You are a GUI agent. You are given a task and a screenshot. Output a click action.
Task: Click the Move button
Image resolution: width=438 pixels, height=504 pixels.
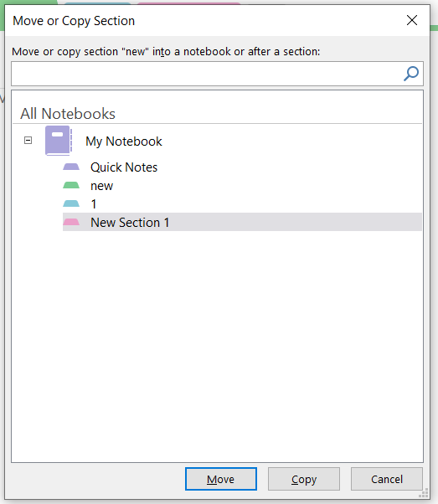pos(221,479)
